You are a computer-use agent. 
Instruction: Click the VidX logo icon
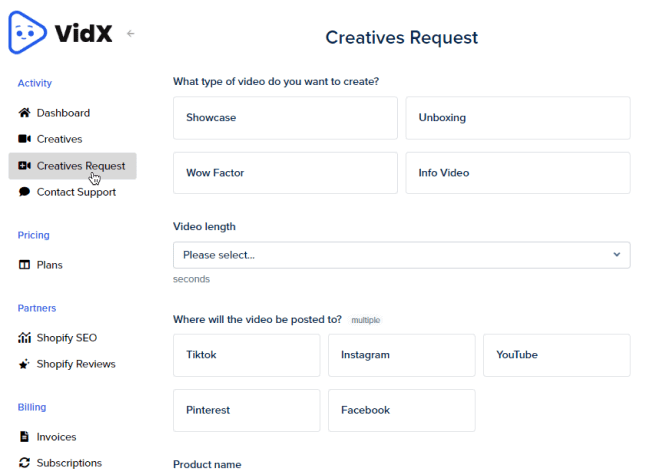tap(28, 32)
